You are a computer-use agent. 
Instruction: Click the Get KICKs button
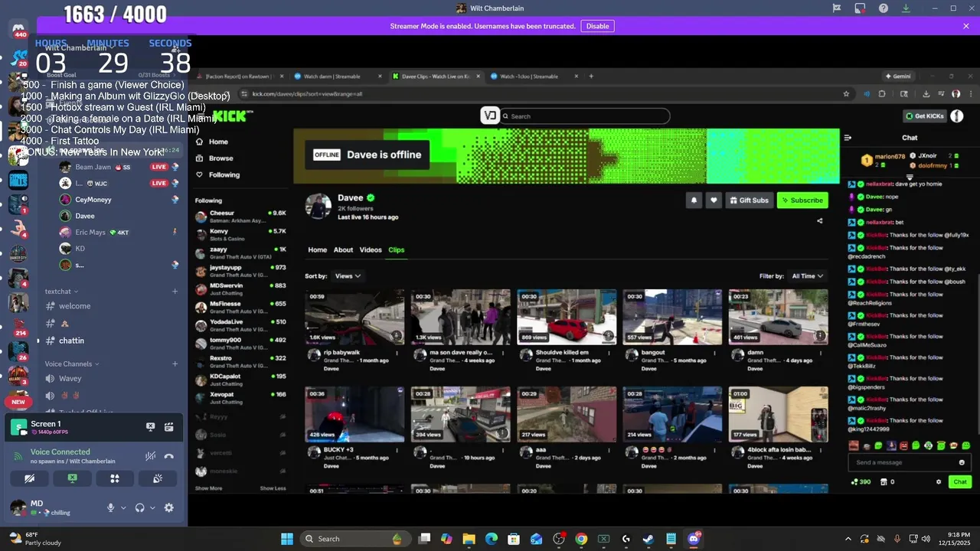click(925, 116)
